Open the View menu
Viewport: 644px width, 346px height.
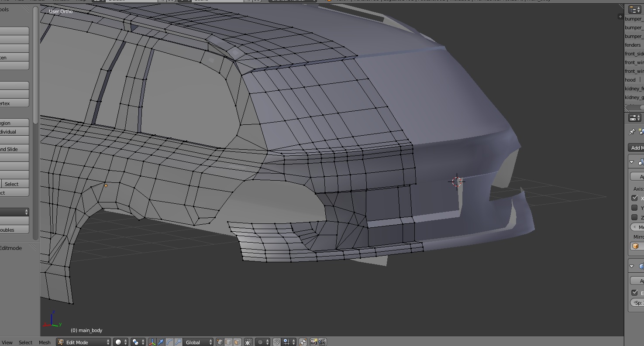click(7, 343)
